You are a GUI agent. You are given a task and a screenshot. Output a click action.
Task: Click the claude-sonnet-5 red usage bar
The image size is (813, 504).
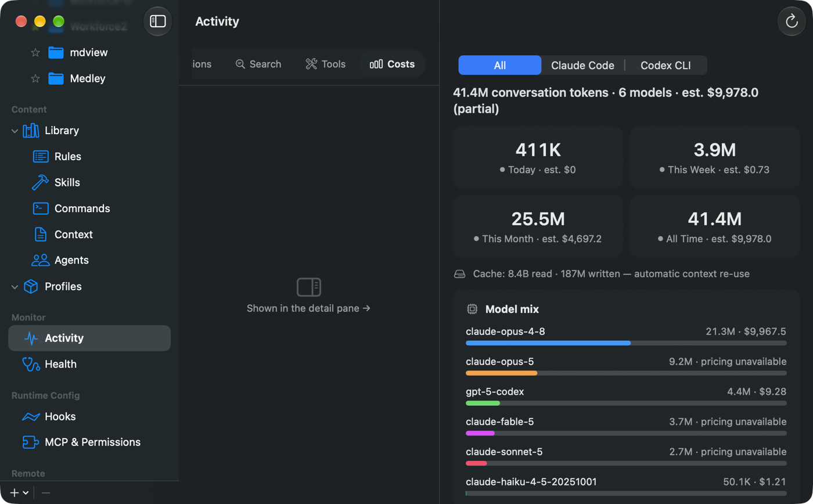pos(476,463)
